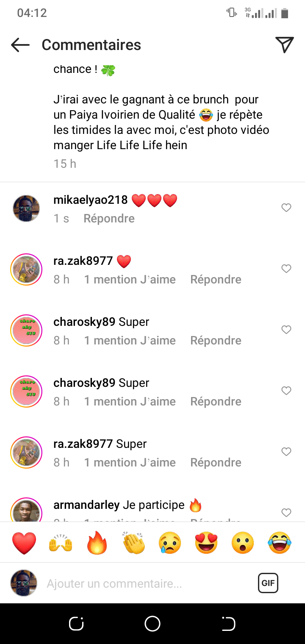Insert the clapping hands emoji
305x644 pixels.
click(134, 543)
